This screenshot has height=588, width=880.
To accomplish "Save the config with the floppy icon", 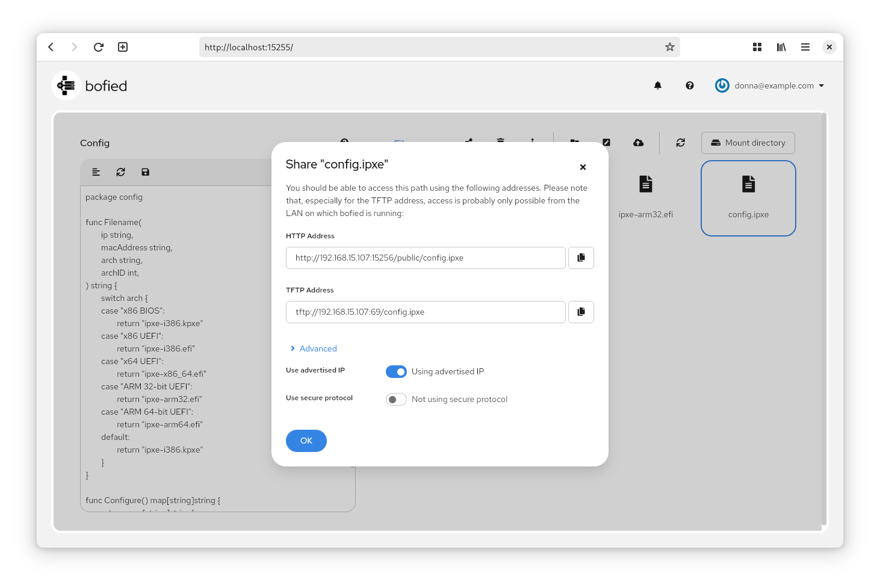I will pos(145,172).
